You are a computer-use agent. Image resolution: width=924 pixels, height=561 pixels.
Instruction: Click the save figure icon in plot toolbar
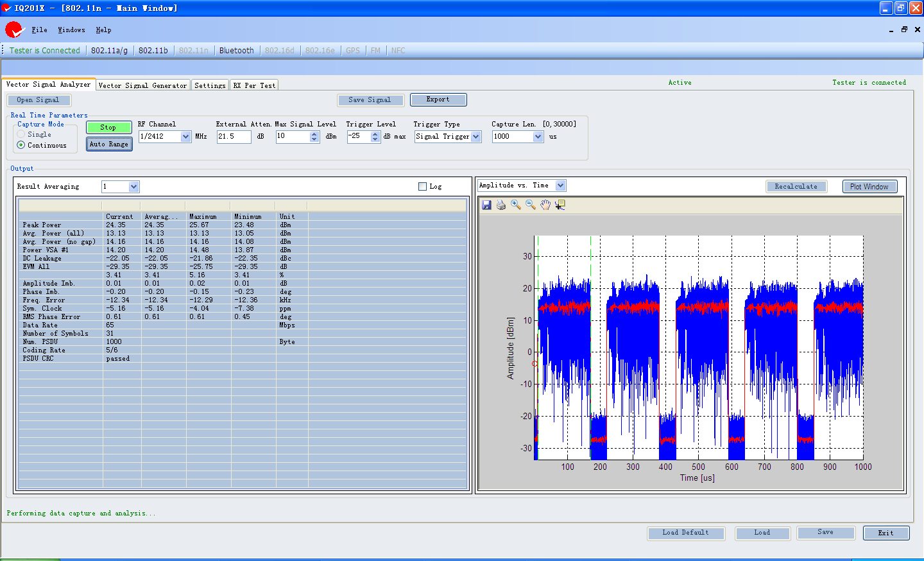pyautogui.click(x=486, y=205)
